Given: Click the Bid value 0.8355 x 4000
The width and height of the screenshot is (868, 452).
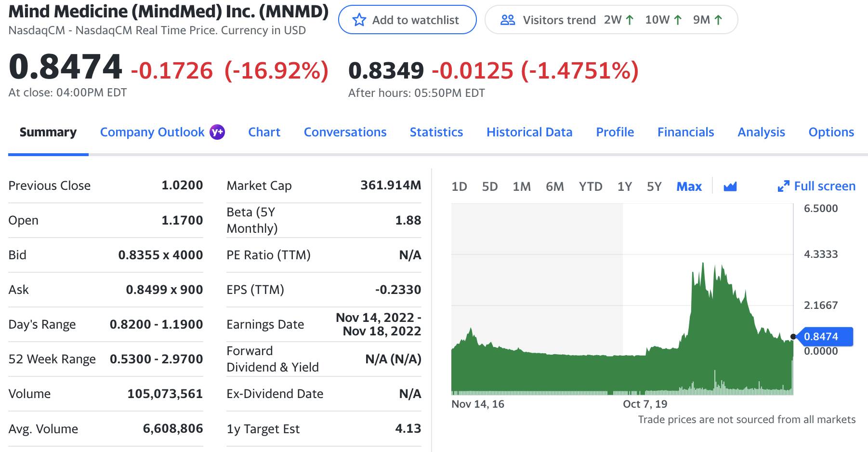Looking at the screenshot, I should pos(160,255).
